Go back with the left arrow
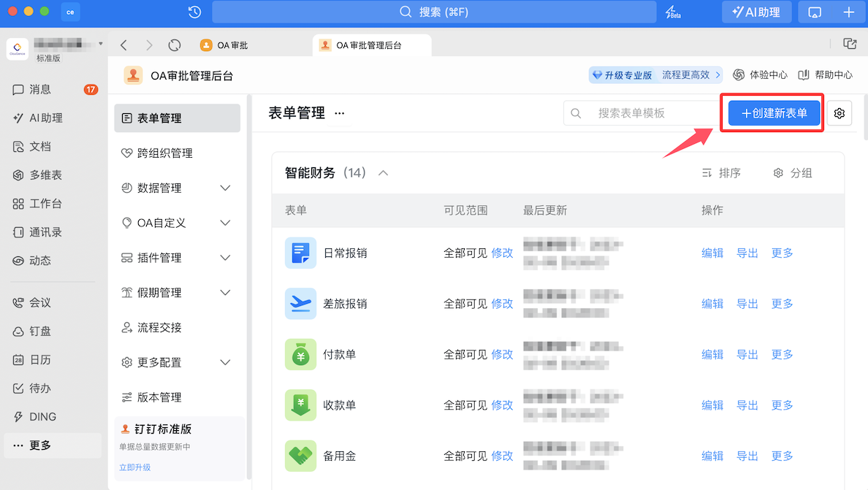The image size is (868, 490). pyautogui.click(x=123, y=45)
